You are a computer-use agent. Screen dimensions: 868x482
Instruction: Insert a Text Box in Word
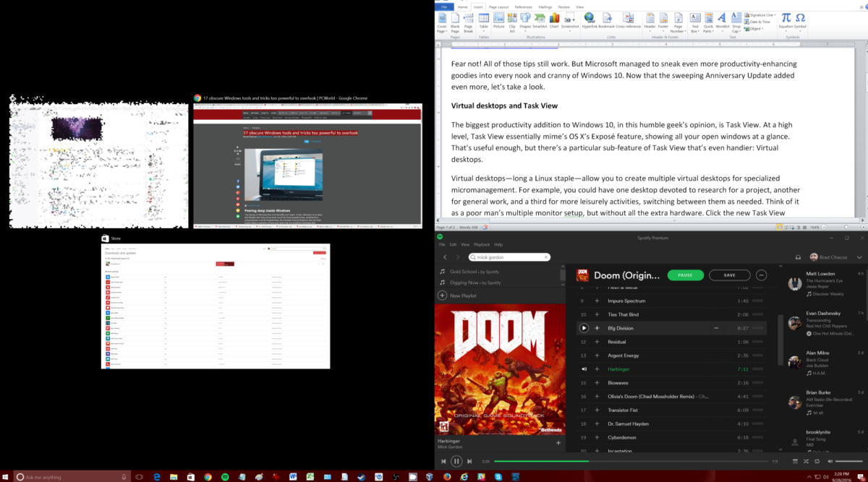[x=694, y=22]
